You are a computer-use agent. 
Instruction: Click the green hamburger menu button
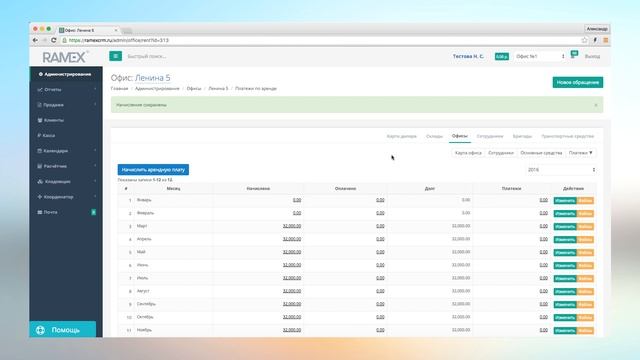tap(116, 56)
